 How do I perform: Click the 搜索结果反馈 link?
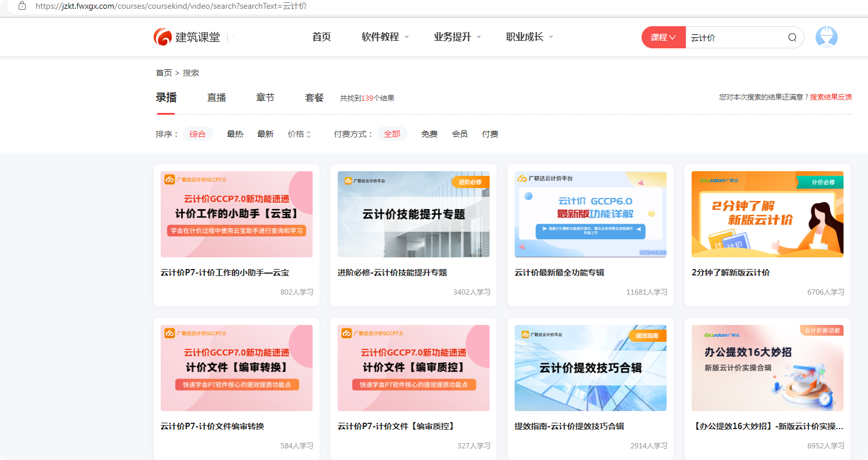[831, 97]
